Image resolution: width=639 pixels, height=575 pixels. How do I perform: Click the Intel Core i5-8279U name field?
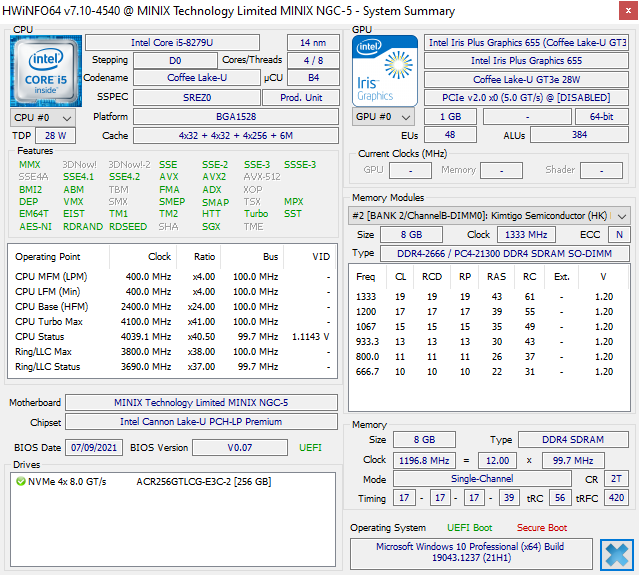coord(172,42)
